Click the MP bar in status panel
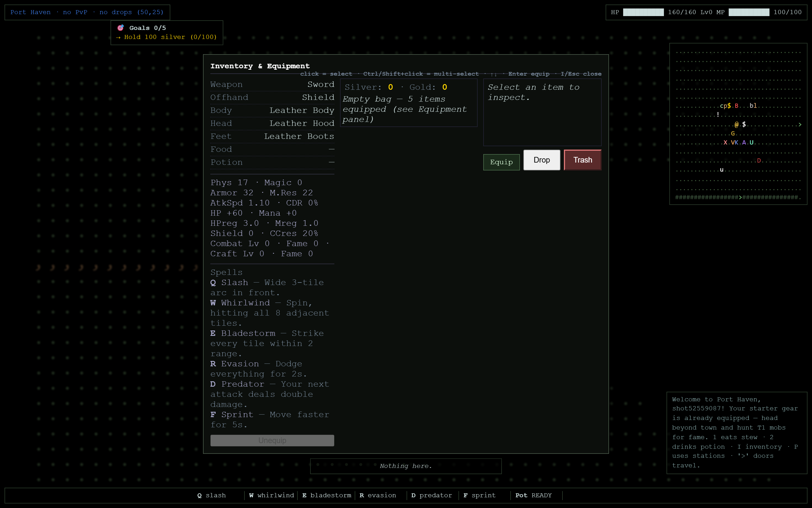The height and width of the screenshot is (508, 812). (x=749, y=12)
